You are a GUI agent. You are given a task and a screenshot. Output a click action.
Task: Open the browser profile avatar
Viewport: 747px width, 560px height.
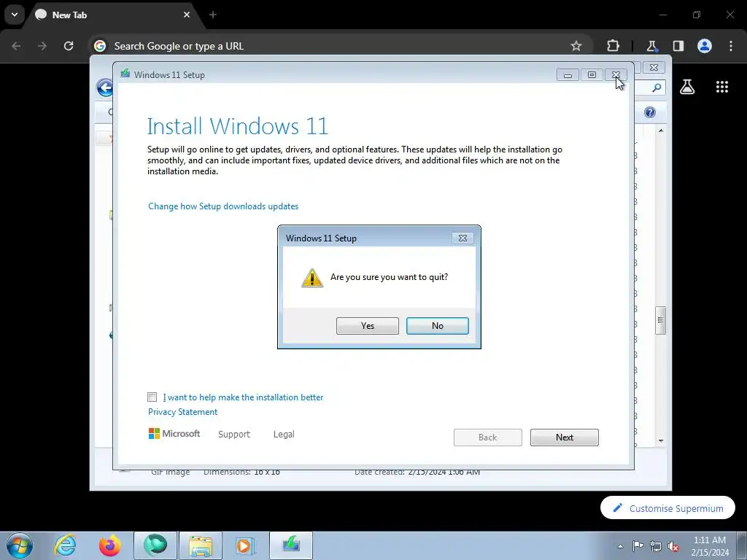[705, 46]
